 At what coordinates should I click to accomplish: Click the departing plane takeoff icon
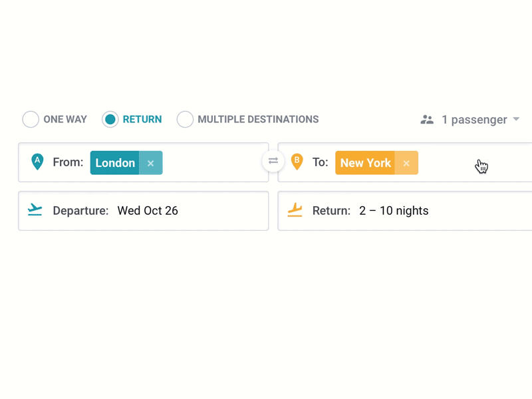tap(35, 210)
